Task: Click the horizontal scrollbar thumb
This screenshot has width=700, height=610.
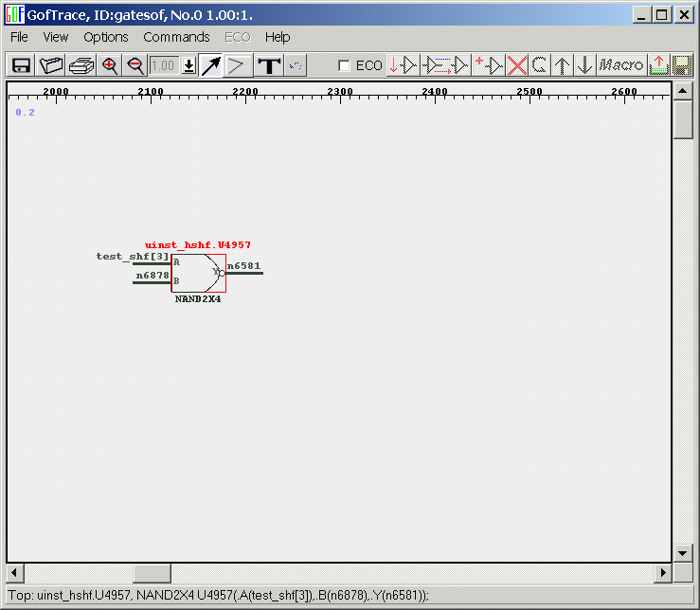Action: (152, 573)
